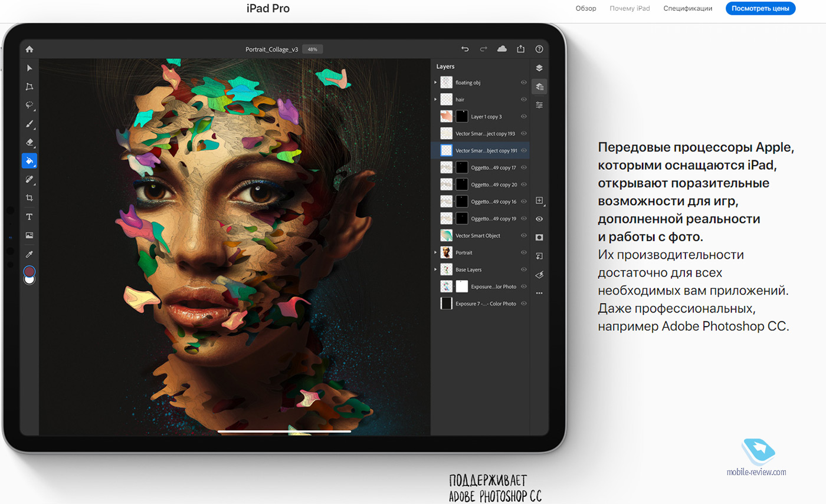Select the Oggetto 49 copy 20 layer
Image resolution: width=826 pixels, height=504 pixels.
[x=480, y=185]
